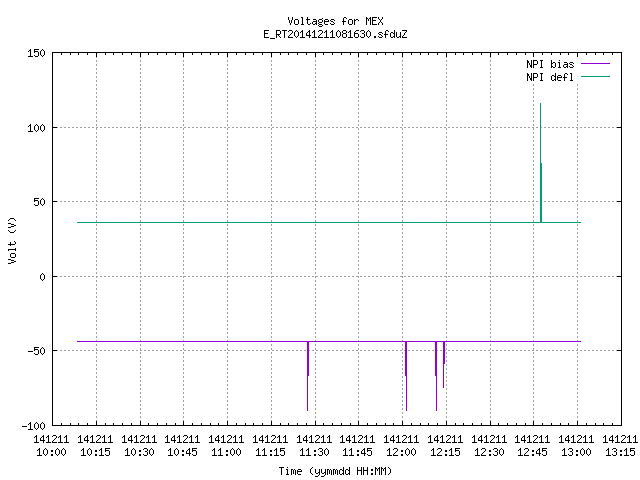Click the y-axis label 'Volt (V)'
Screen dimensions: 640x480
tap(12, 240)
